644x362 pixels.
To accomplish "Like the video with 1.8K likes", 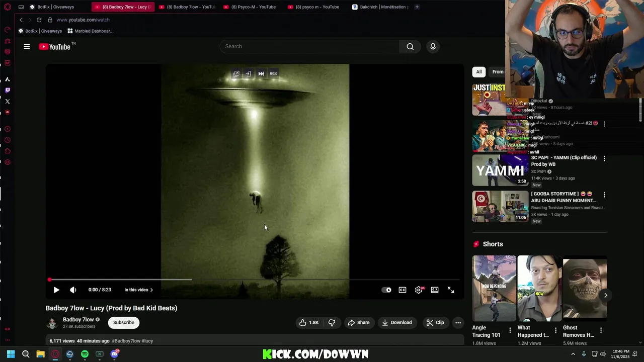I will 309,323.
